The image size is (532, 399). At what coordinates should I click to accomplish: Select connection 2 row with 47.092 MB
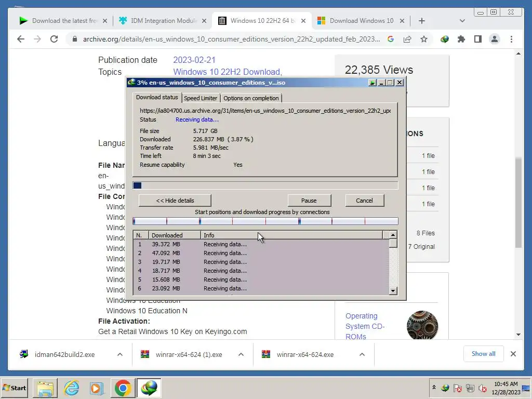261,253
